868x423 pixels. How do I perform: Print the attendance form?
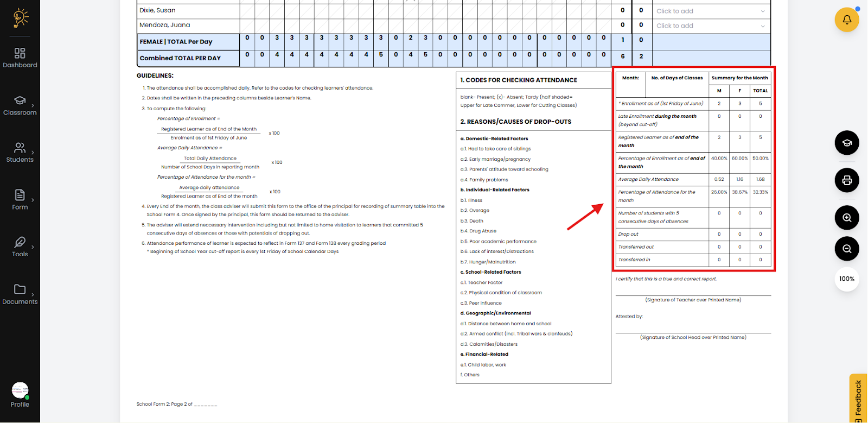pos(846,180)
